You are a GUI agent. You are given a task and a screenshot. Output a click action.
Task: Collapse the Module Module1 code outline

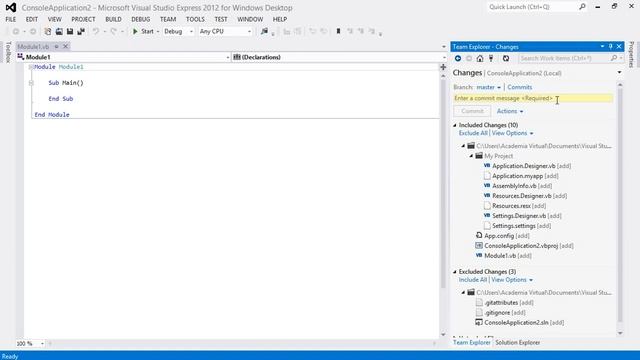tap(31, 67)
